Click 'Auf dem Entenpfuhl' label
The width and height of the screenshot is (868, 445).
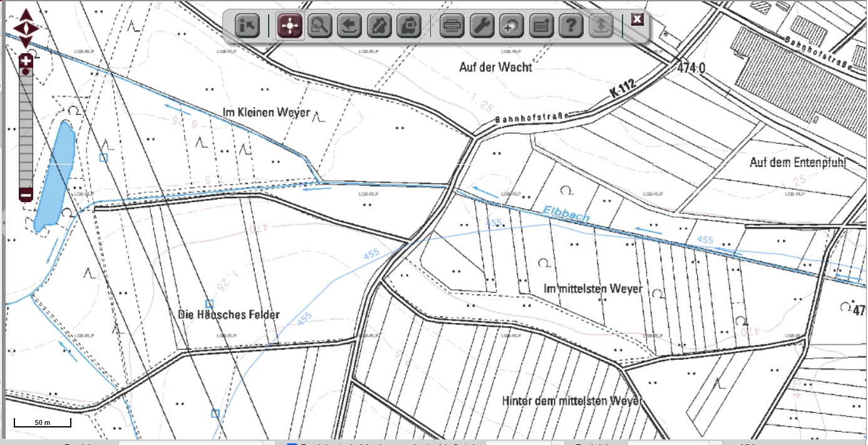coord(798,162)
